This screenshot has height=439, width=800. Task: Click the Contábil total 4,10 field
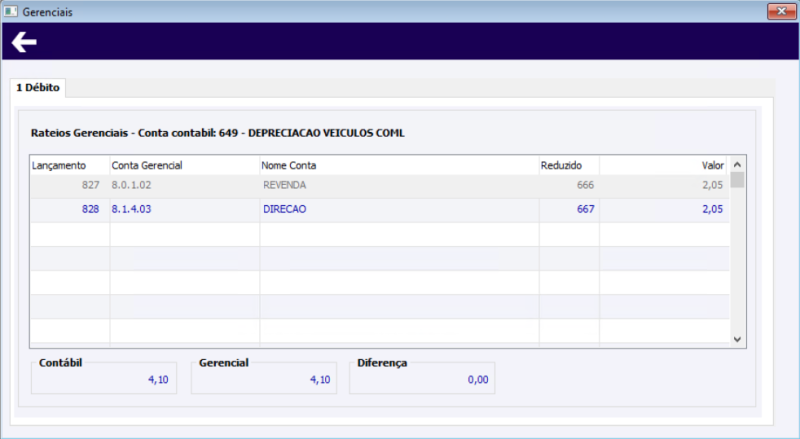pos(104,380)
